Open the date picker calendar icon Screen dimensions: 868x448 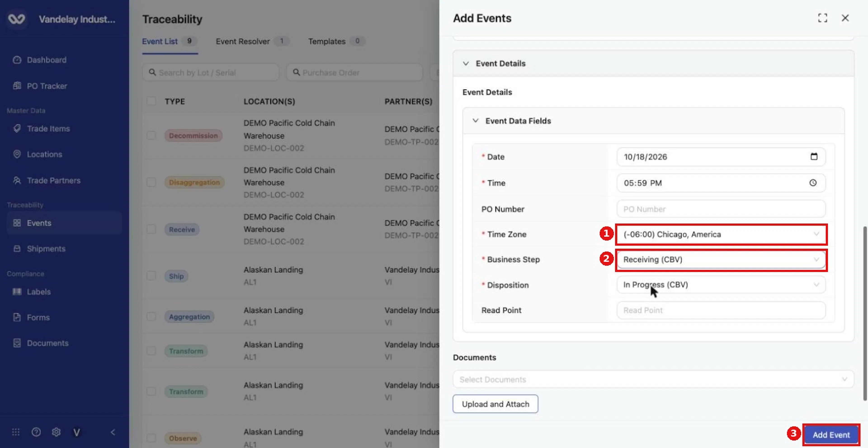(814, 156)
